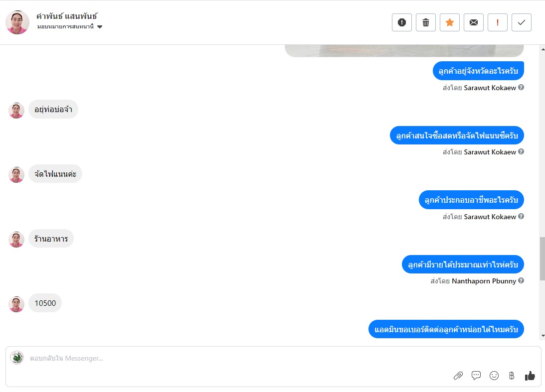Mark conversation done with checkmark
Viewport: 545px width, 392px height.
[x=522, y=22]
